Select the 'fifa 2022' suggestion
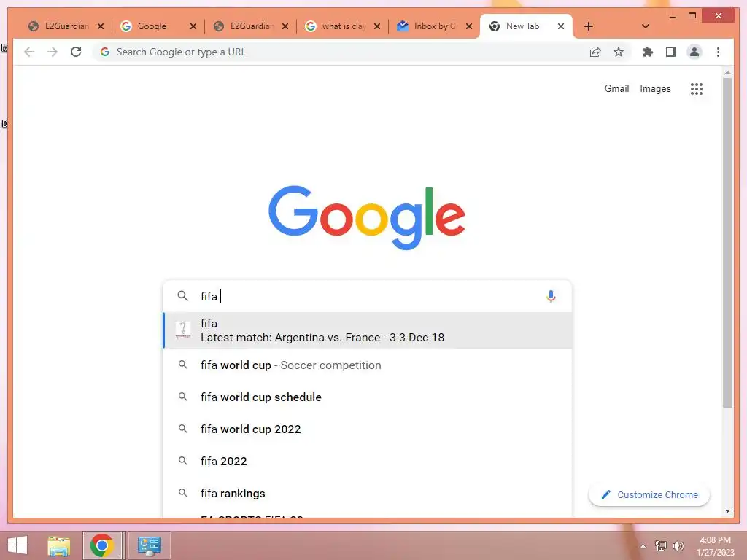 tap(367, 461)
